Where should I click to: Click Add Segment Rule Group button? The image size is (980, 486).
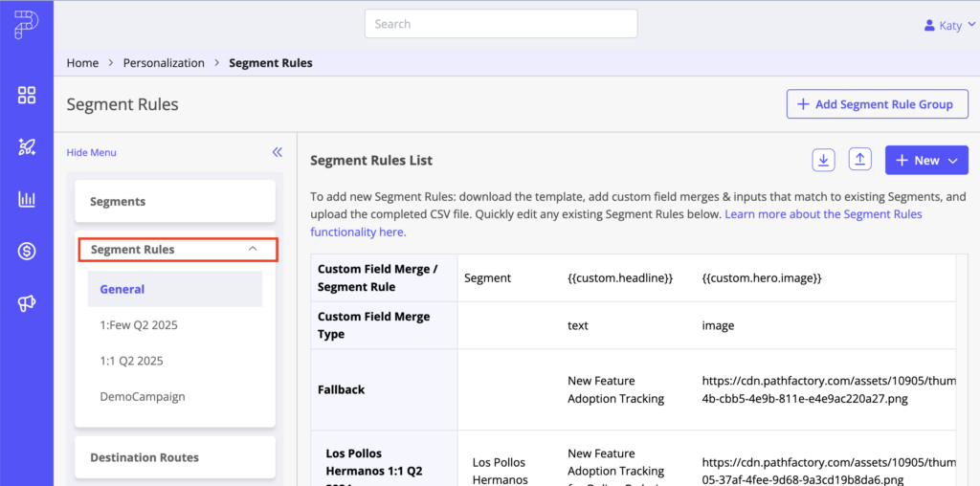877,104
